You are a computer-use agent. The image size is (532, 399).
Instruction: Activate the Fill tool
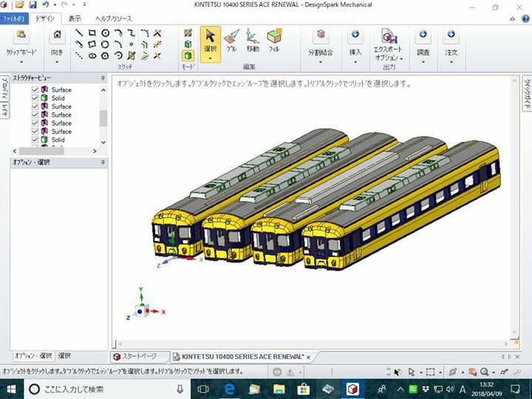tap(274, 41)
